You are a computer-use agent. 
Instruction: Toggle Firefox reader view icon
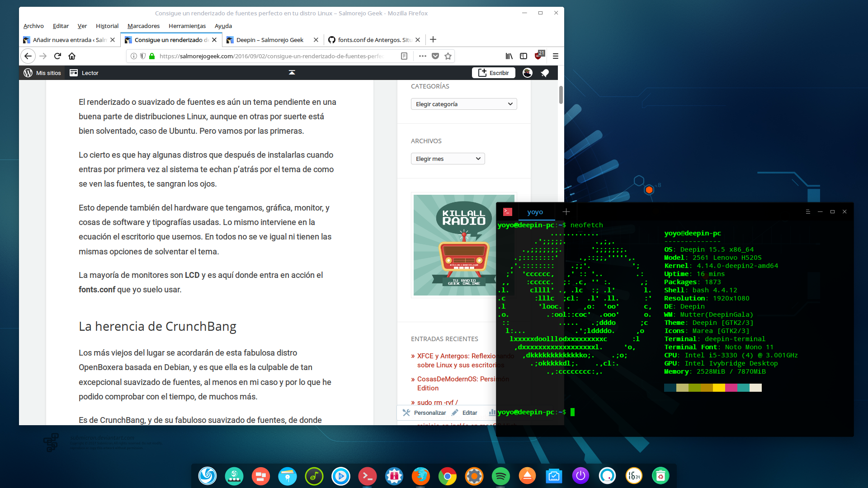pos(404,56)
